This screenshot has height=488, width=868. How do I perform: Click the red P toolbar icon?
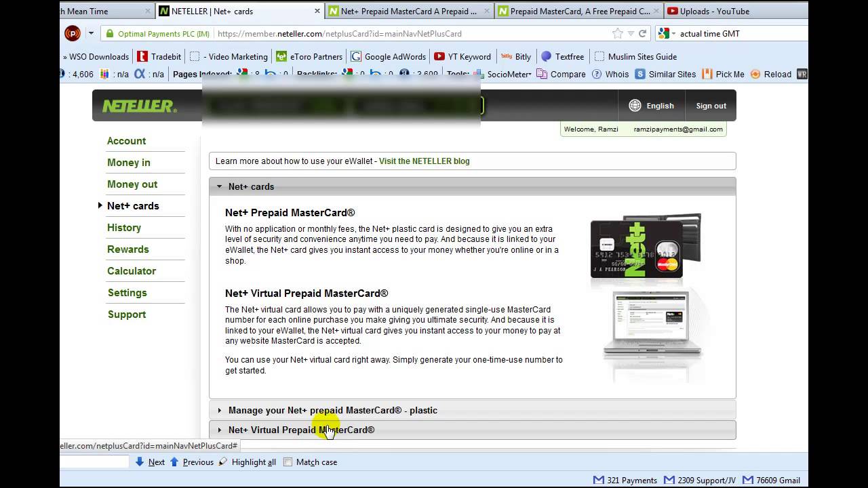coord(73,33)
